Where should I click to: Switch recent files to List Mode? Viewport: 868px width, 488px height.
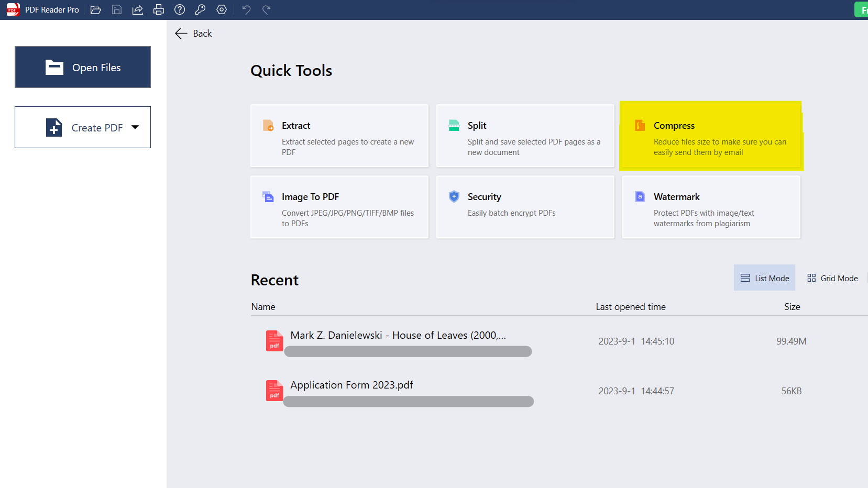(764, 278)
